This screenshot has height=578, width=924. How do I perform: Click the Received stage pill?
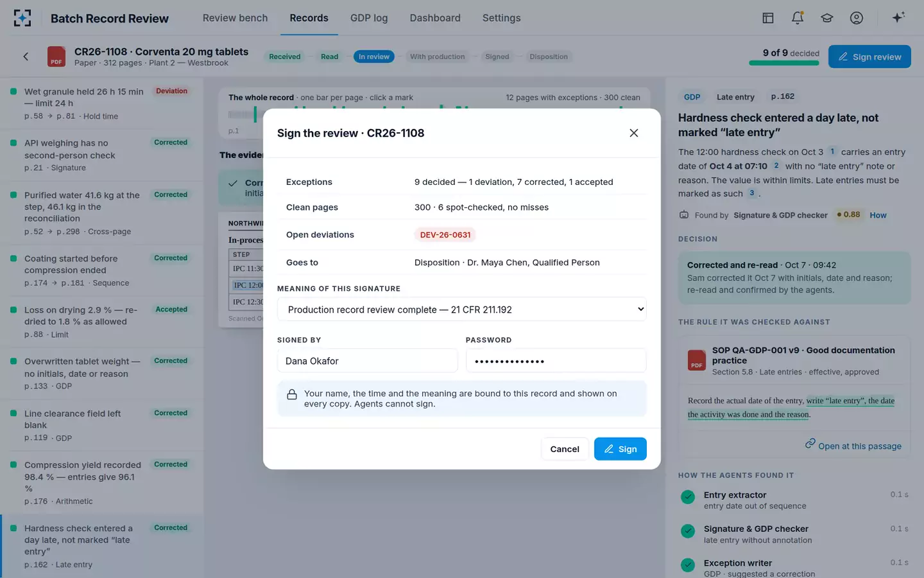tap(285, 57)
